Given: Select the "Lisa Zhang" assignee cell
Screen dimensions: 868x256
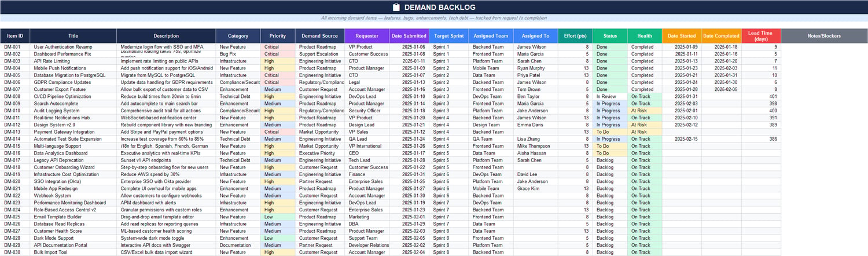Looking at the screenshot, I should (535, 139).
